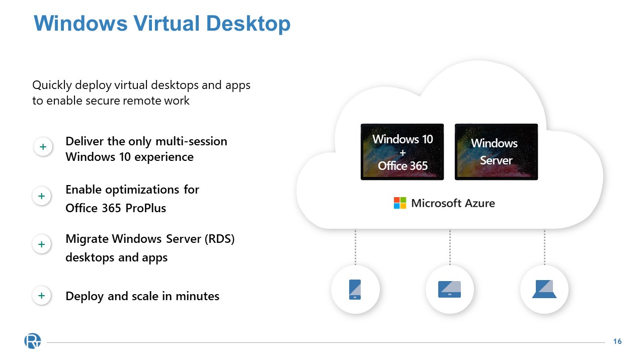Select the smartphone device icon
644x362 pixels.
coord(355,290)
